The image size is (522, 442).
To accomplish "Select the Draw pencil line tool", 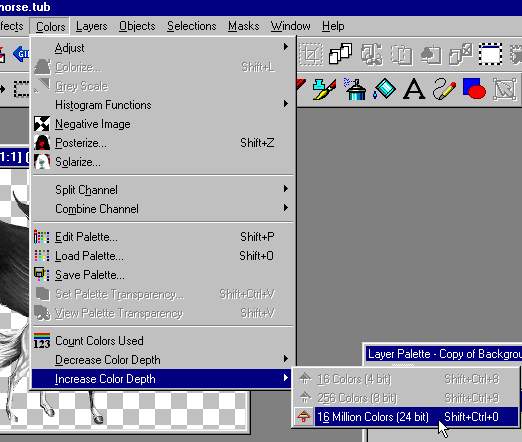I will 444,89.
